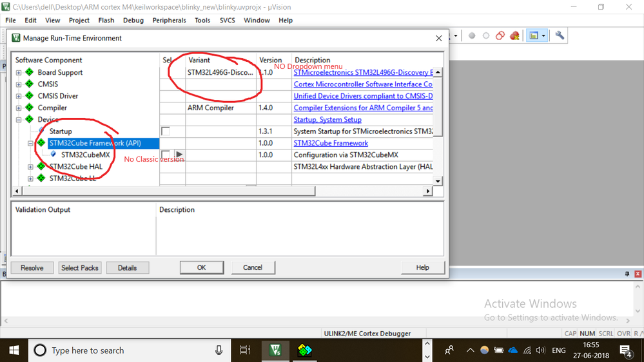Screen dimensions: 644x362
Task: Click the Board Support green diamond icon
Action: coord(29,72)
